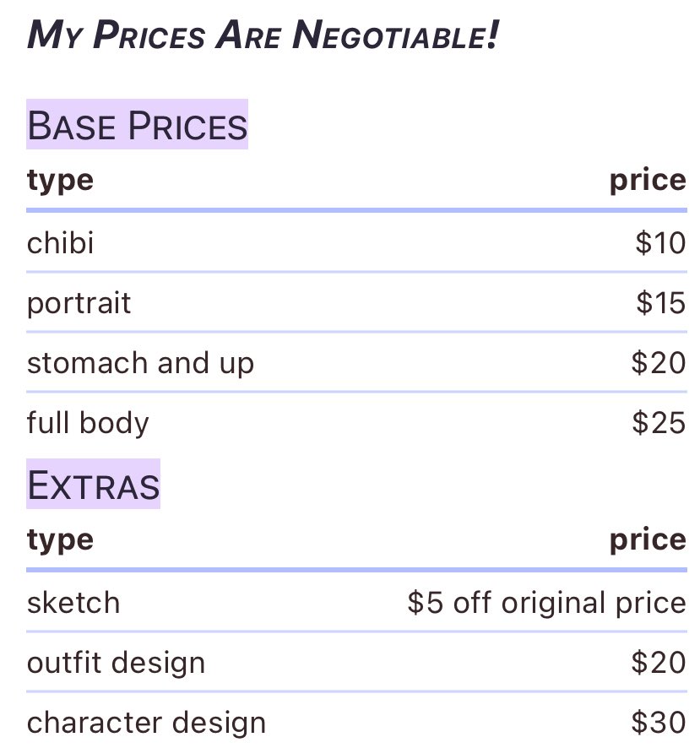Click the 'type' header in Base Prices table
Image resolution: width=700 pixels, height=748 pixels.
click(x=60, y=181)
